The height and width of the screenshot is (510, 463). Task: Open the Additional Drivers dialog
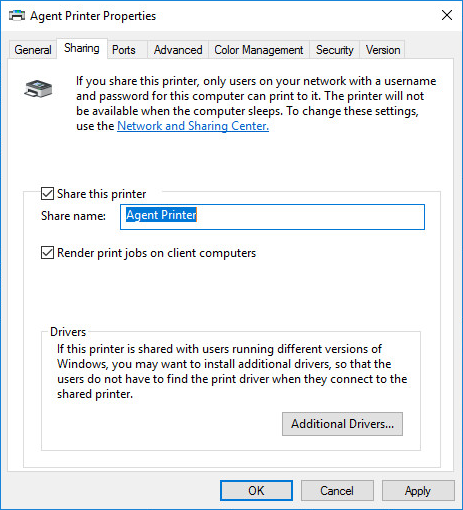click(x=342, y=424)
